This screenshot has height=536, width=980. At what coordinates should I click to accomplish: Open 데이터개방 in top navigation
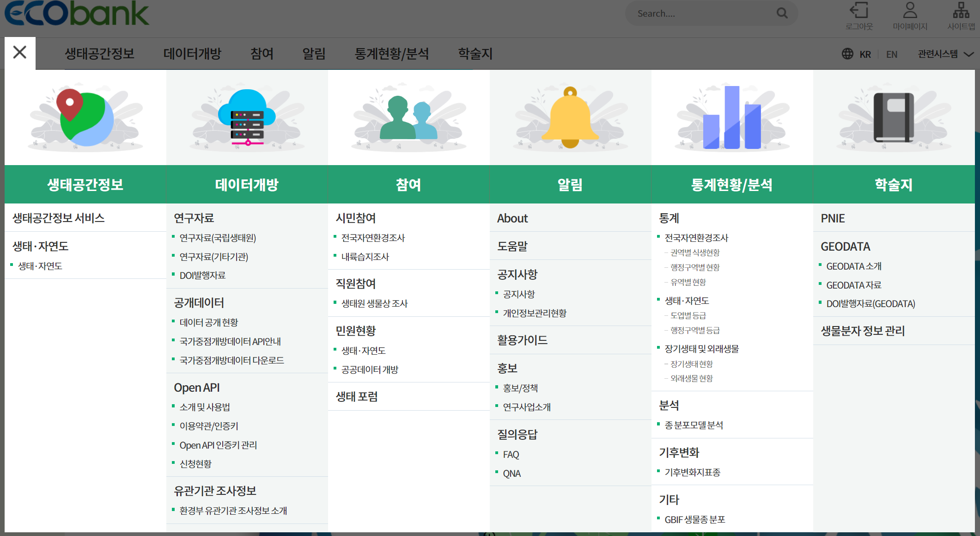192,54
